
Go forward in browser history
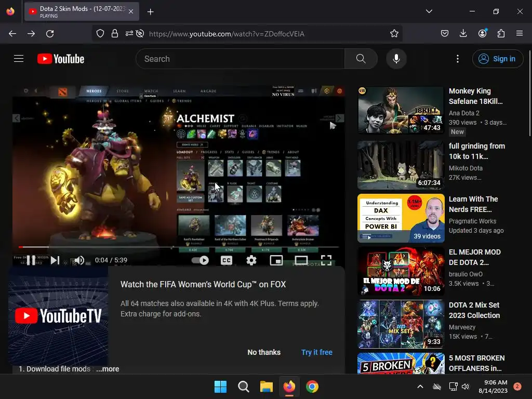[x=31, y=34]
